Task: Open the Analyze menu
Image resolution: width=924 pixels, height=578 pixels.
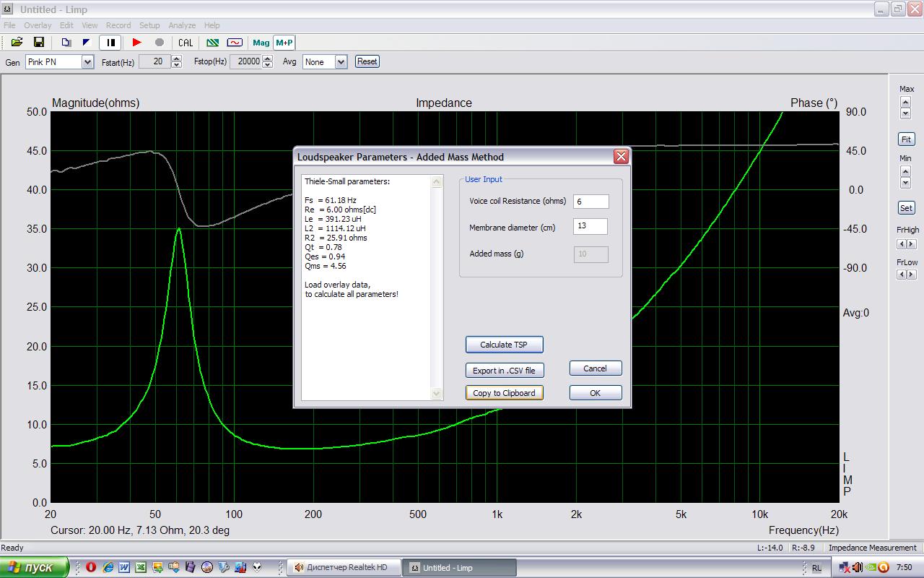Action: tap(182, 25)
